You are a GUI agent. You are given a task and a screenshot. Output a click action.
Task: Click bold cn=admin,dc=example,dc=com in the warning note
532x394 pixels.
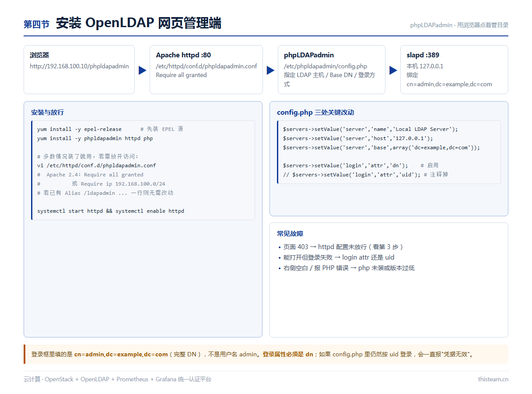[121, 354]
